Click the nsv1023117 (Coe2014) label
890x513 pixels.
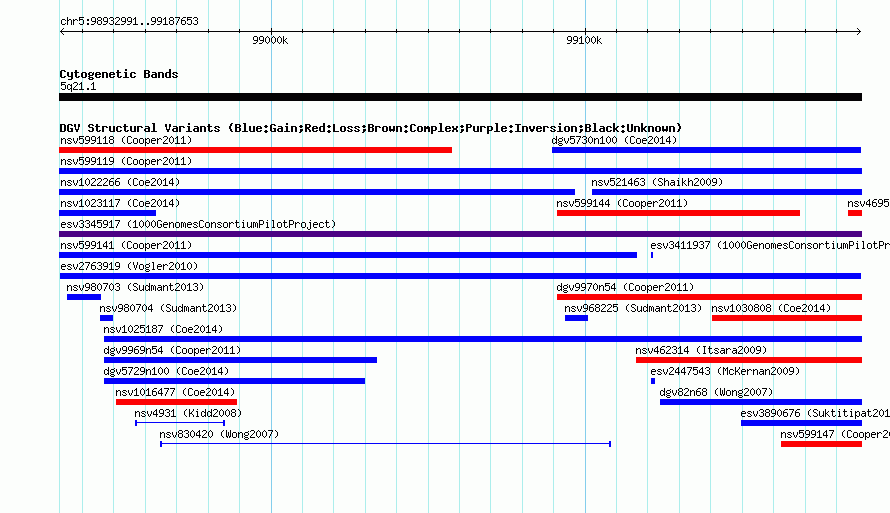click(x=120, y=203)
